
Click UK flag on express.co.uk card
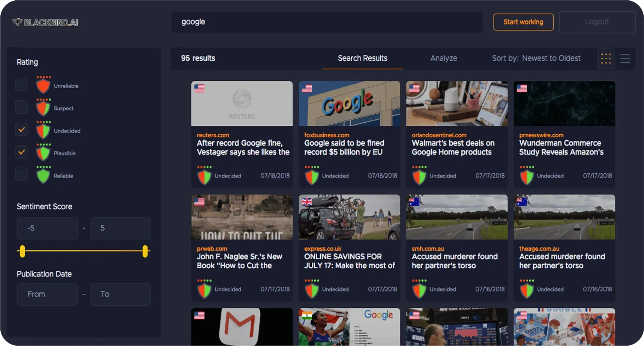pos(307,202)
